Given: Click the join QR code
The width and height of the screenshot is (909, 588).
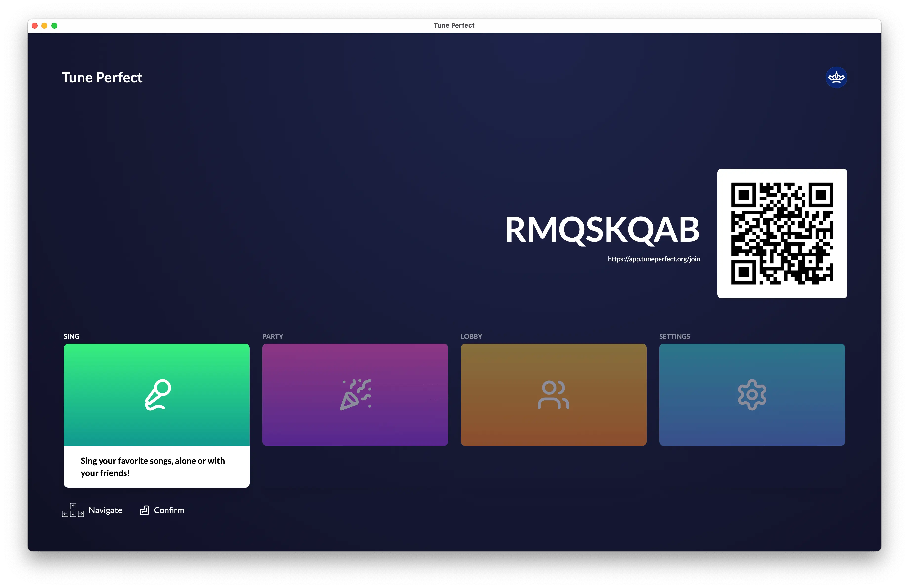Looking at the screenshot, I should pyautogui.click(x=782, y=234).
